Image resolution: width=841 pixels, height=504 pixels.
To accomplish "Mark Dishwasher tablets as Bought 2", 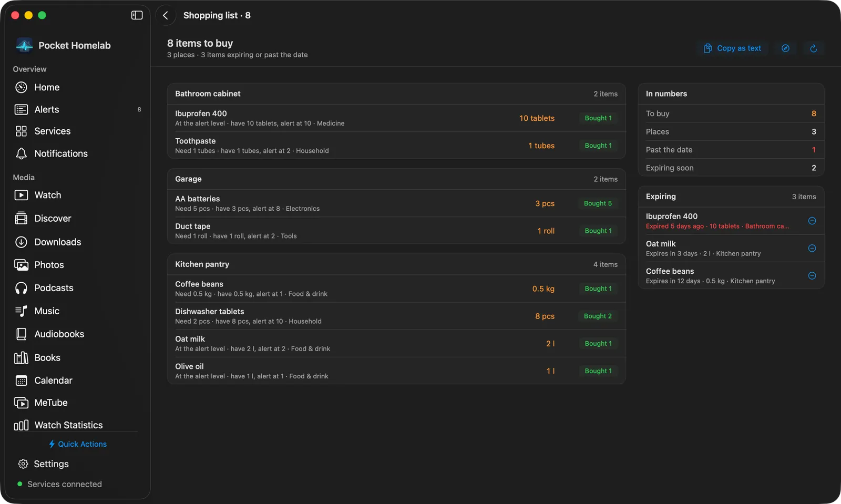I will (x=598, y=316).
